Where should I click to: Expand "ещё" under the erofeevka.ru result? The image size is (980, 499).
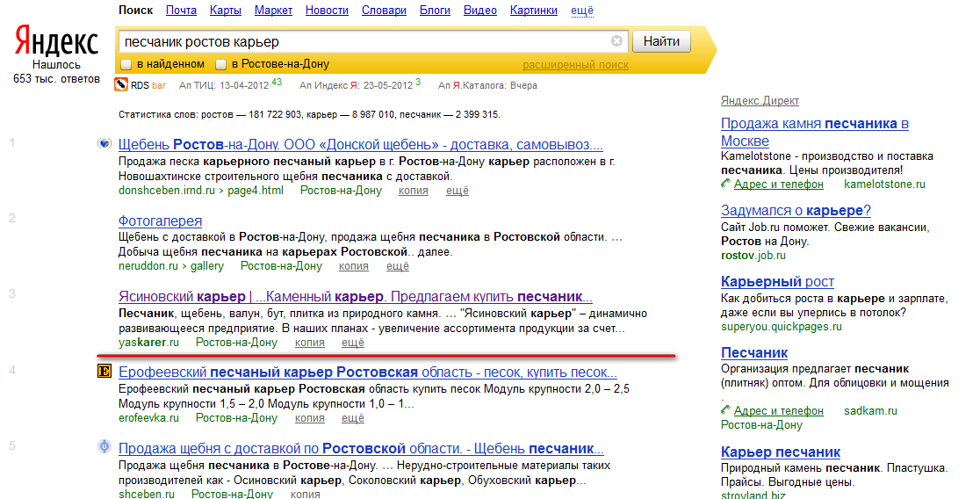(x=353, y=418)
